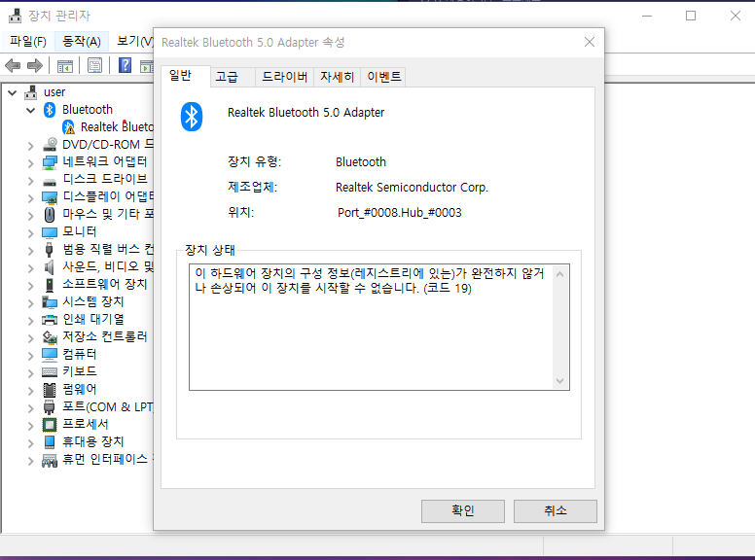Image resolution: width=755 pixels, height=560 pixels.
Task: Click the print queue printer icon
Action: [x=50, y=320]
